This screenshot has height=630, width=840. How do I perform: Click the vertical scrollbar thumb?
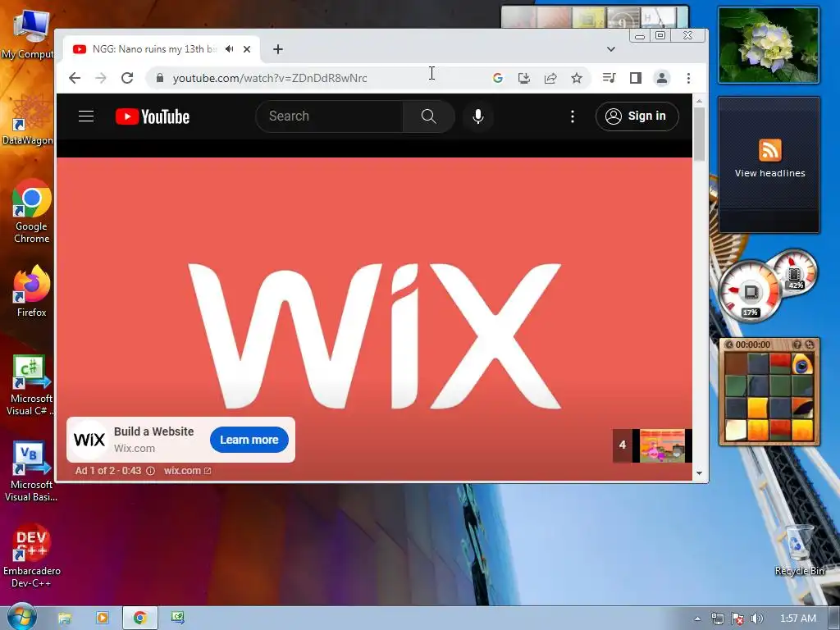(x=699, y=134)
